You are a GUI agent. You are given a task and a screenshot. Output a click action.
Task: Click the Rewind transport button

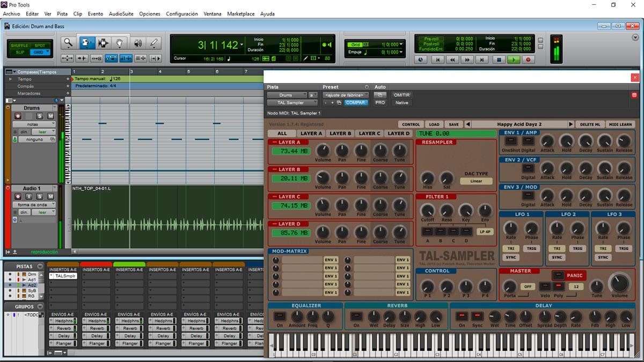coord(453,60)
